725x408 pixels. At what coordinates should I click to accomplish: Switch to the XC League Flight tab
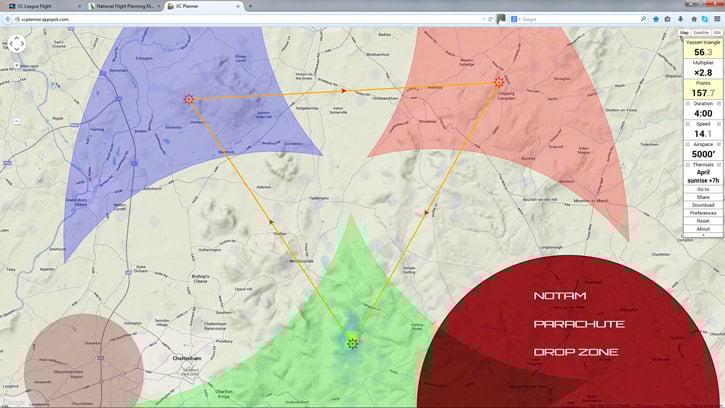pos(40,6)
